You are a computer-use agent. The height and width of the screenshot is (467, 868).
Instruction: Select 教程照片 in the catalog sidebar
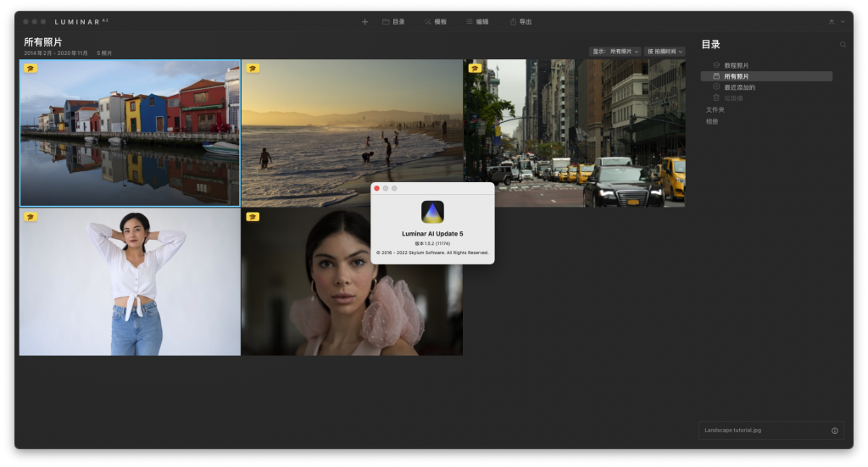pyautogui.click(x=766, y=65)
